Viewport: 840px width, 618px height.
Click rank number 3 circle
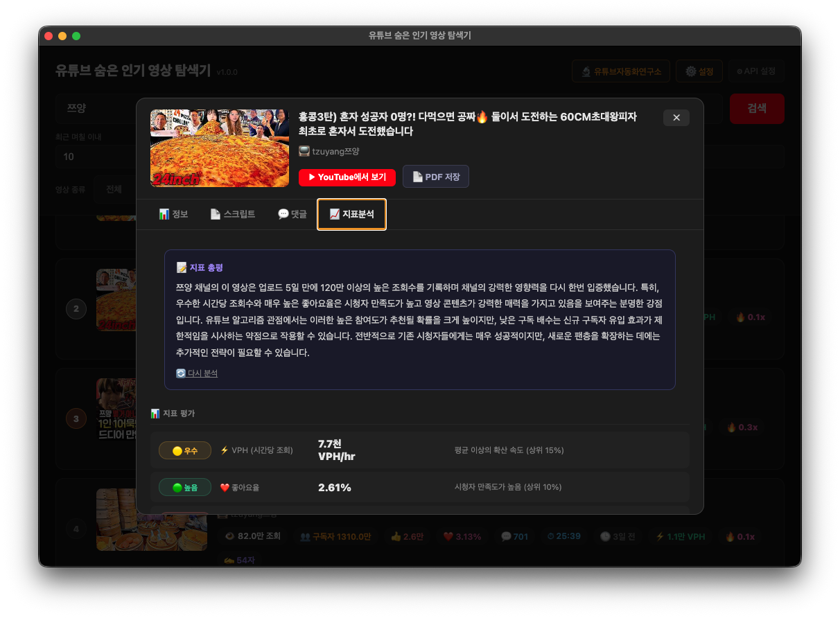[76, 418]
